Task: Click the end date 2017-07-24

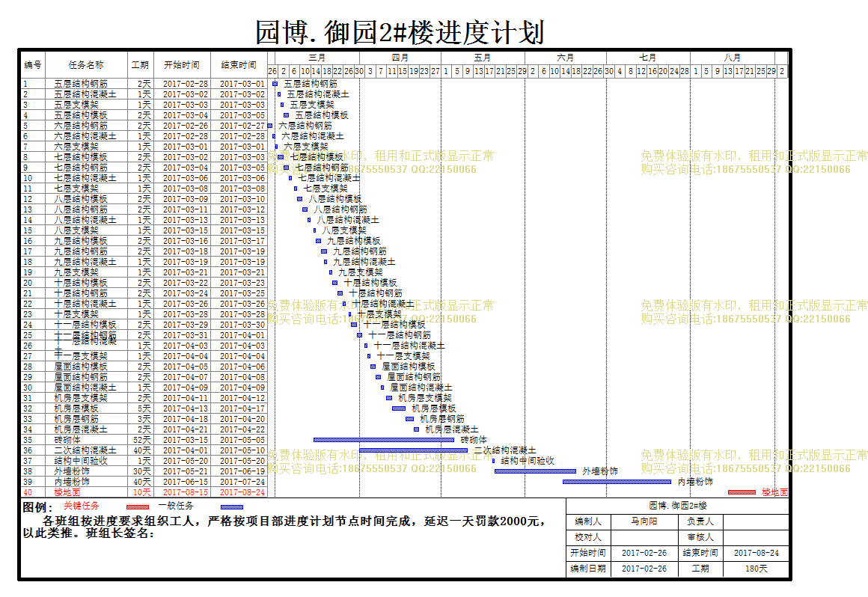Action: (242, 482)
